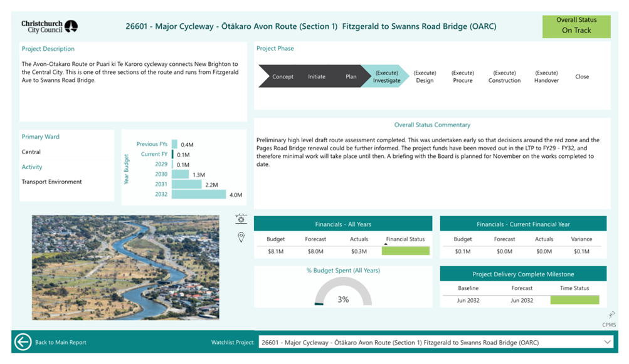Click the Variance column header

tap(581, 239)
